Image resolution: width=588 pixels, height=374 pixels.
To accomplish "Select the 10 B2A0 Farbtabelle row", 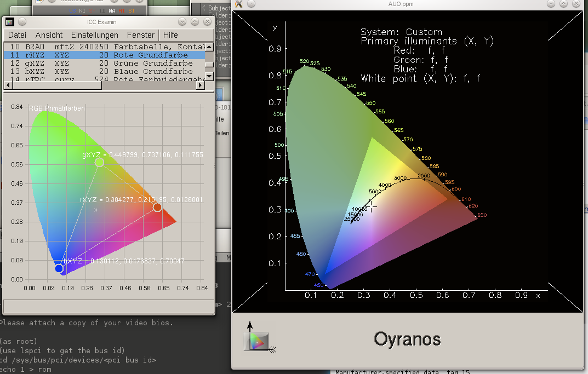I will tap(104, 47).
